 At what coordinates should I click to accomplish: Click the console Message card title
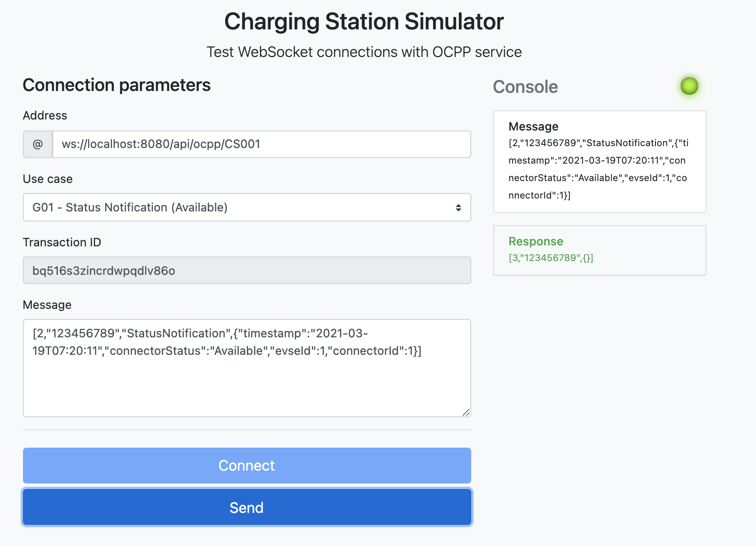click(533, 126)
